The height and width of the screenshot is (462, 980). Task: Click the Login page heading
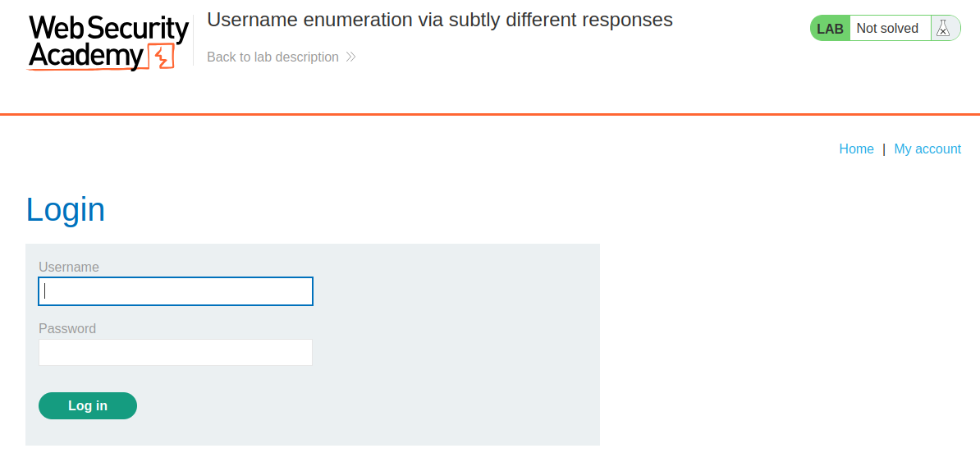click(x=66, y=209)
